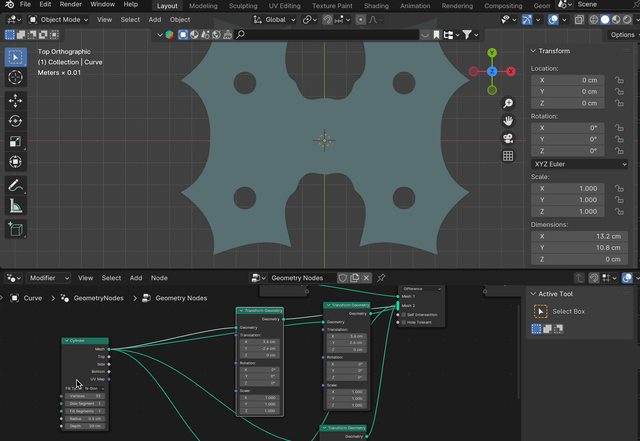Select the Annotate tool
This screenshot has width=640, height=441.
16,185
